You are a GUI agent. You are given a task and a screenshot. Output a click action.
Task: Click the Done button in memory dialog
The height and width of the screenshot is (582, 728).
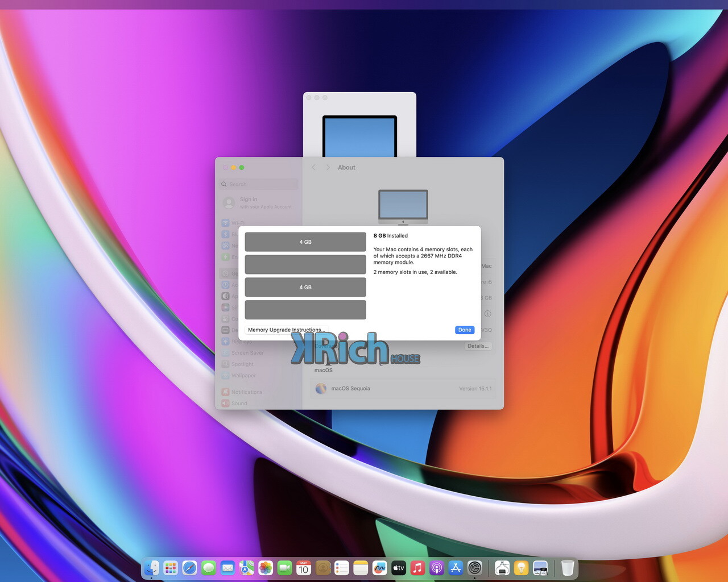coord(465,330)
